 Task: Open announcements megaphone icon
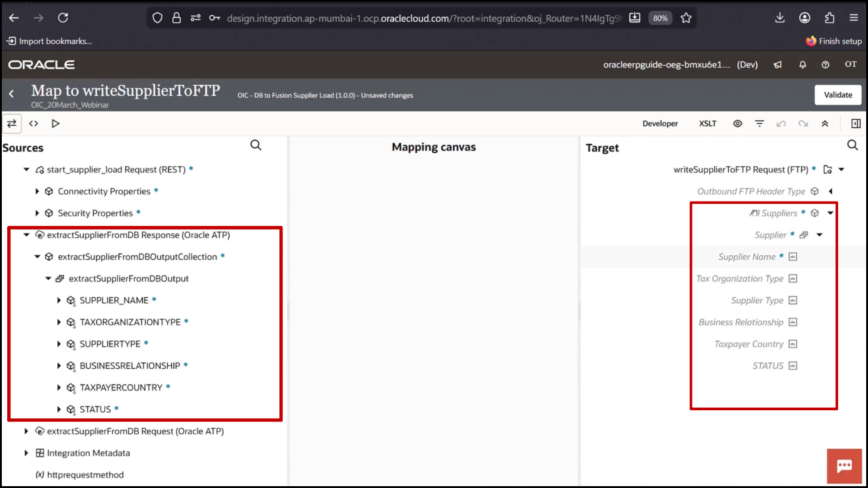778,65
